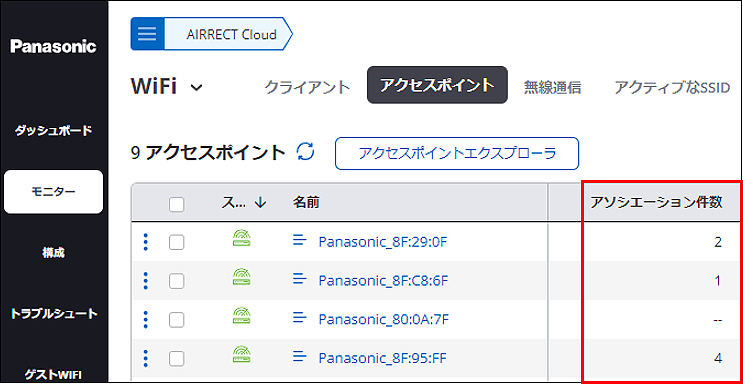Click list icon beside Panasonic_80:0A:7F
The width and height of the screenshot is (743, 384).
(x=299, y=317)
